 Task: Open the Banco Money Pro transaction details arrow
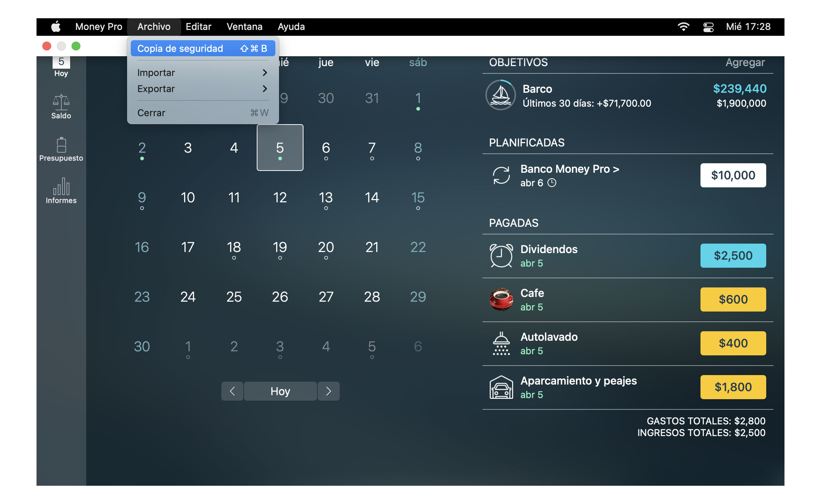point(616,169)
